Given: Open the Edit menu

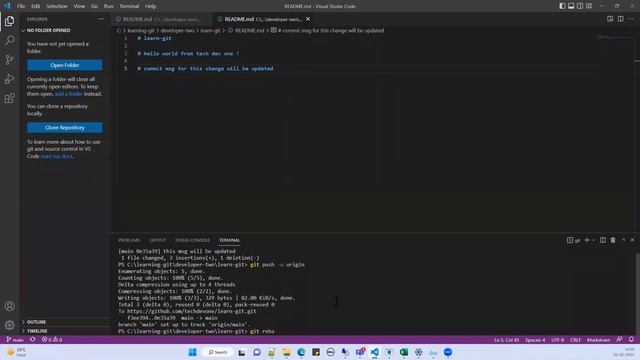Looking at the screenshot, I should pos(36,6).
